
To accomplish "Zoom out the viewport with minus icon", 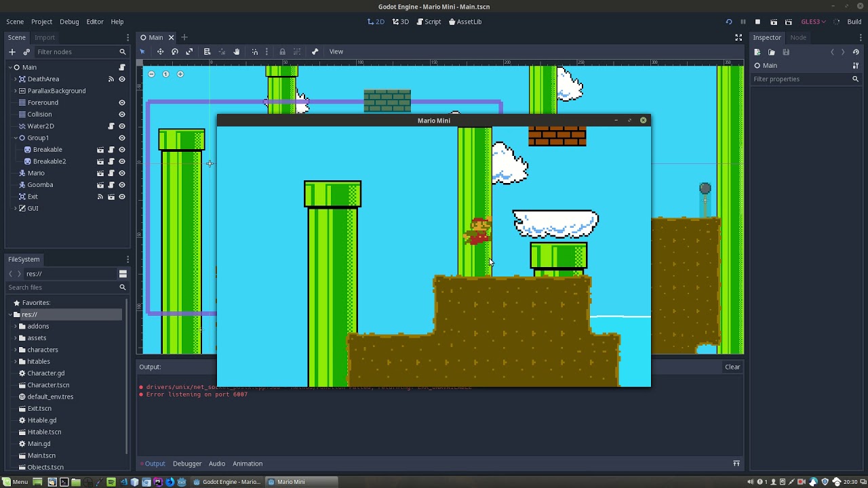I will click(x=151, y=74).
